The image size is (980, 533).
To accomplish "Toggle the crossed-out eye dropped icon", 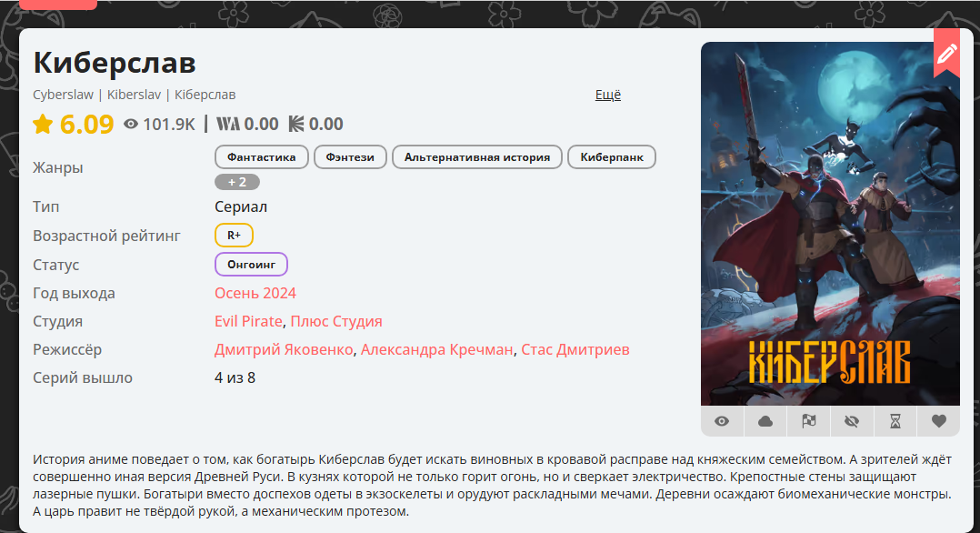I will 852,422.
